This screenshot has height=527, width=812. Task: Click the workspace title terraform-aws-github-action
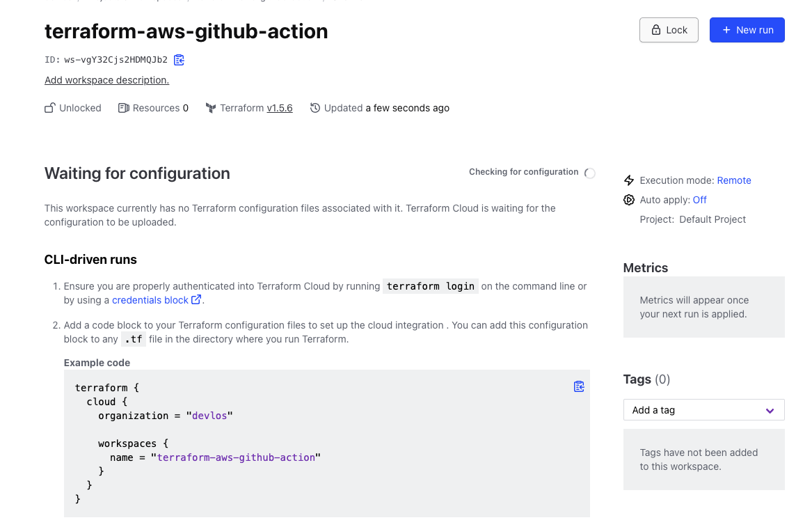[x=186, y=31]
